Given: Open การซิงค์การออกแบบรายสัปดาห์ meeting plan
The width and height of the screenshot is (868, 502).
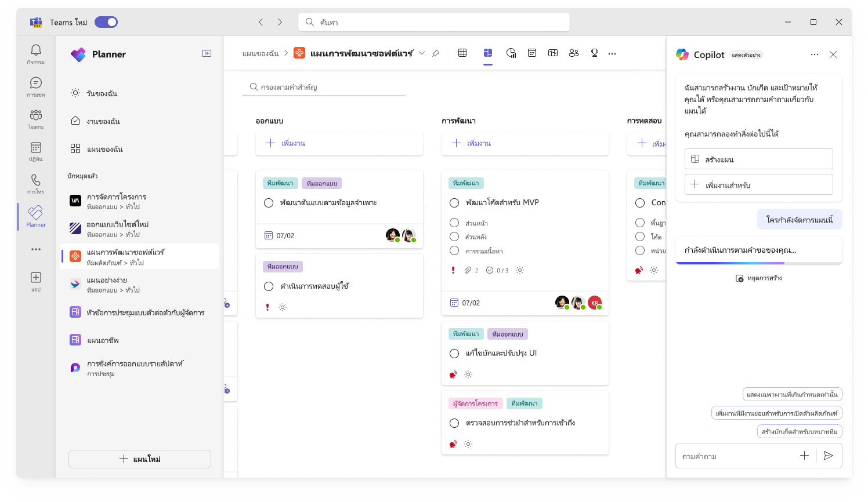Looking at the screenshot, I should pos(140,368).
